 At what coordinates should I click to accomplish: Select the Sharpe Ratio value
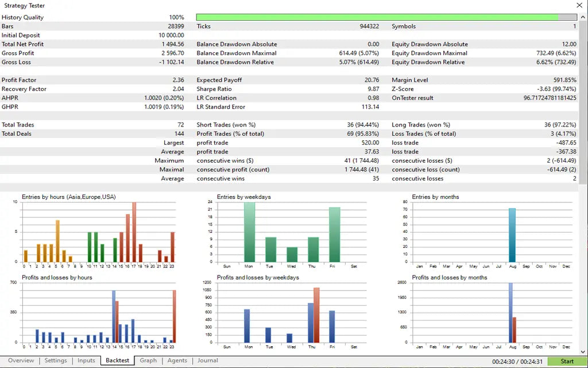click(374, 89)
